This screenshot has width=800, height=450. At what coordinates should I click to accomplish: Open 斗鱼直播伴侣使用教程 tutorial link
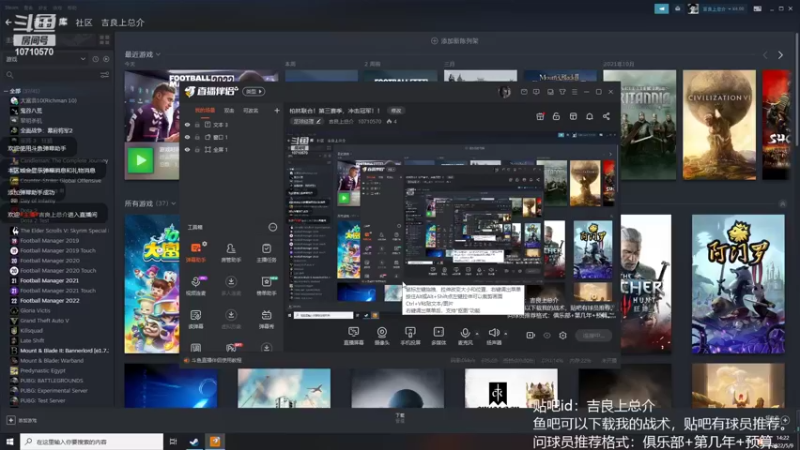coord(216,360)
